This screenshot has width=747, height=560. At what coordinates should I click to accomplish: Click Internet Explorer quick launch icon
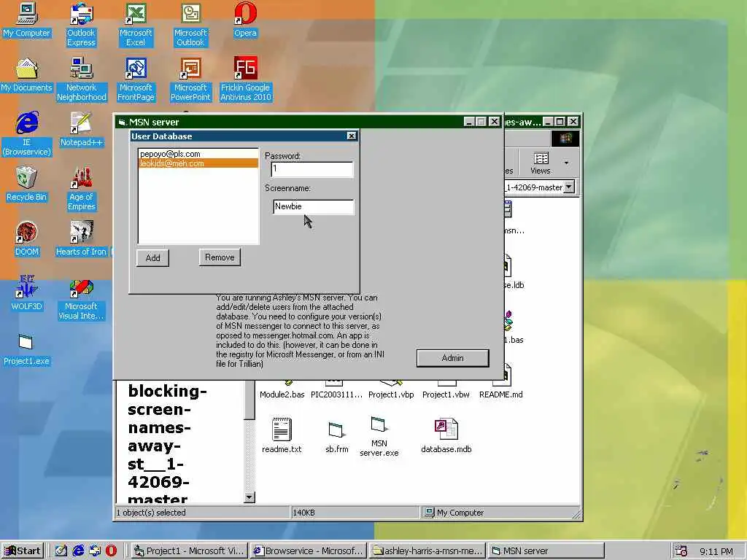pos(78,551)
